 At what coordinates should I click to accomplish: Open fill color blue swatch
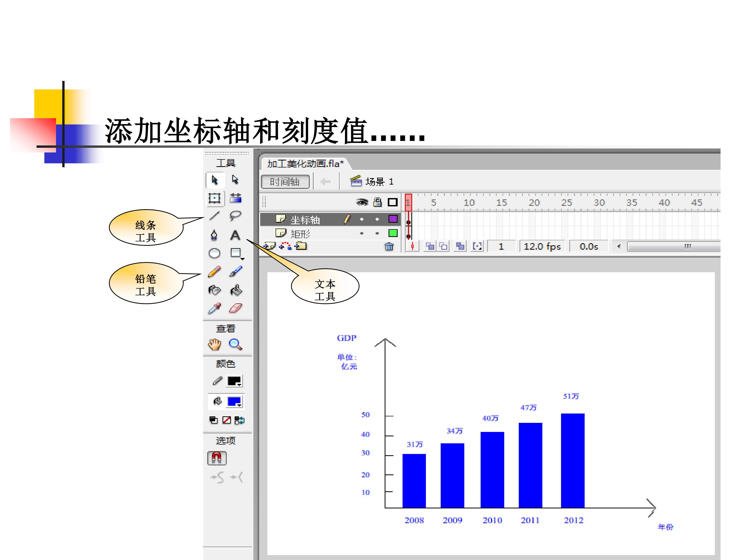[234, 401]
